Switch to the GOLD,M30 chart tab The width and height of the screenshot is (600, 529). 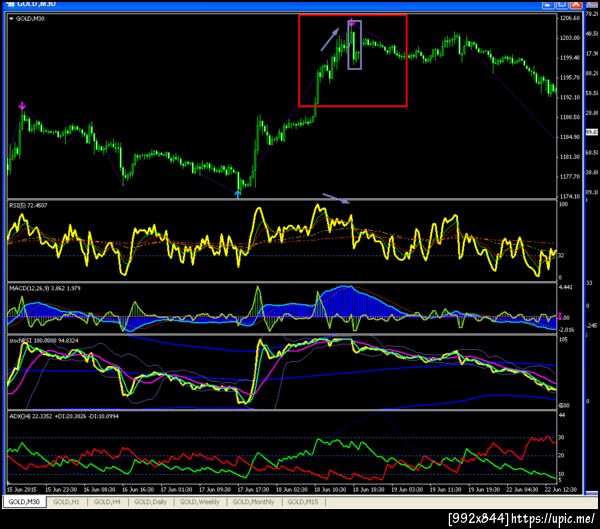tap(24, 502)
